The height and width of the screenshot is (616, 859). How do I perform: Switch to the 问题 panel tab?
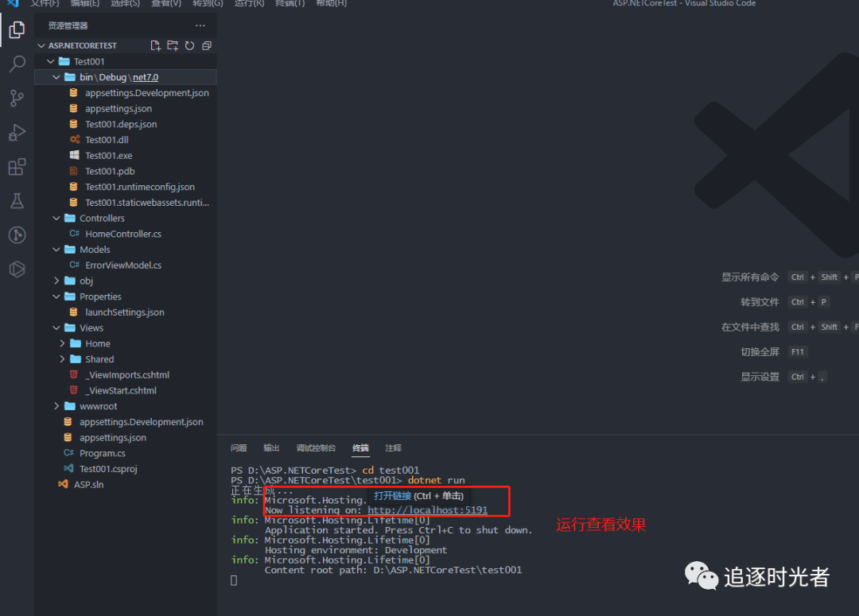pyautogui.click(x=239, y=448)
